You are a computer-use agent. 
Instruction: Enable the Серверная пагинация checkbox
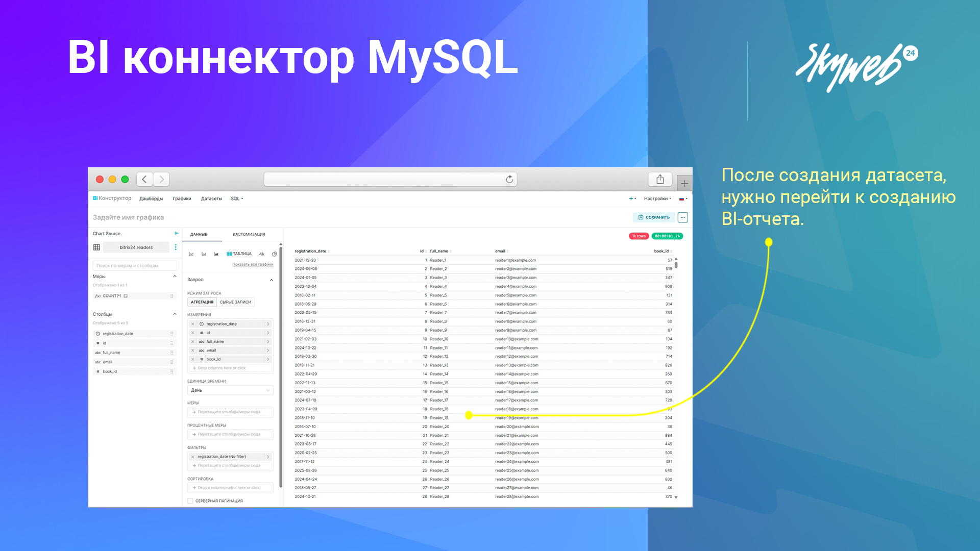(x=190, y=501)
